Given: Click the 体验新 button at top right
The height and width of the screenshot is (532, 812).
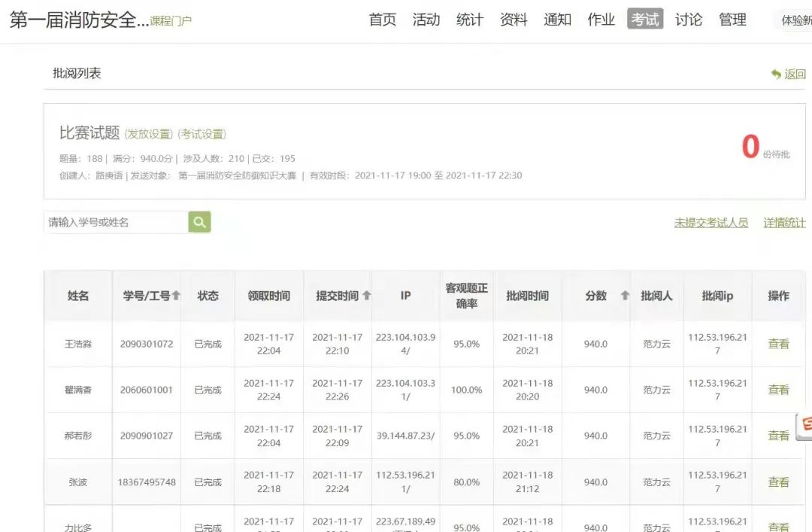Looking at the screenshot, I should click(795, 20).
